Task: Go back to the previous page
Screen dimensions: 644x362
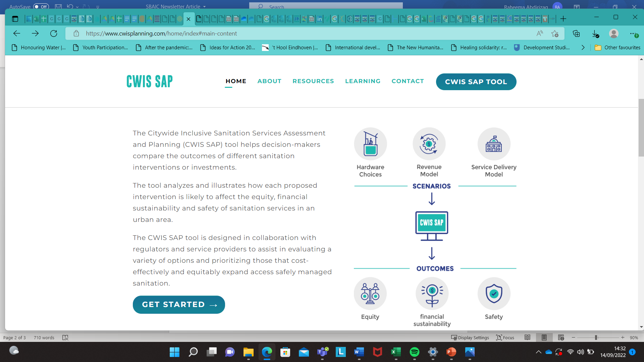Action: click(x=17, y=34)
